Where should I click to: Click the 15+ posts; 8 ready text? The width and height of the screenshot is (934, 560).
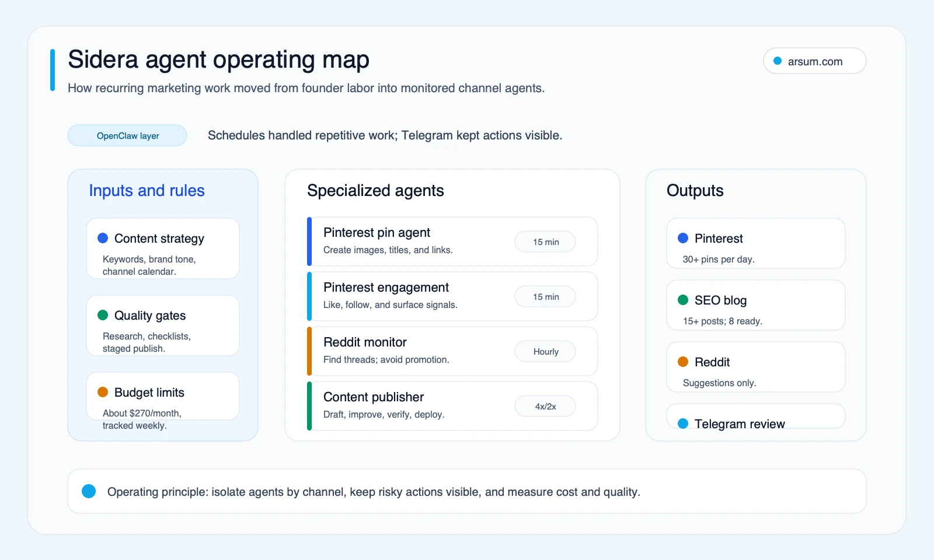tap(723, 321)
